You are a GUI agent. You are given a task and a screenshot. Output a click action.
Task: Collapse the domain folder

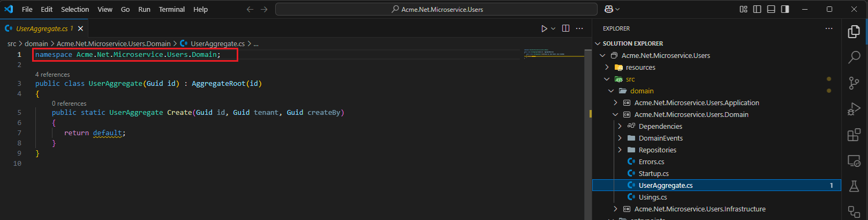[611, 91]
